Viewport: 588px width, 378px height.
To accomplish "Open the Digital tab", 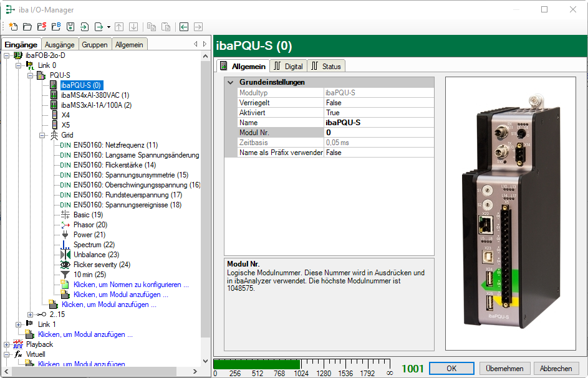I will coord(289,66).
